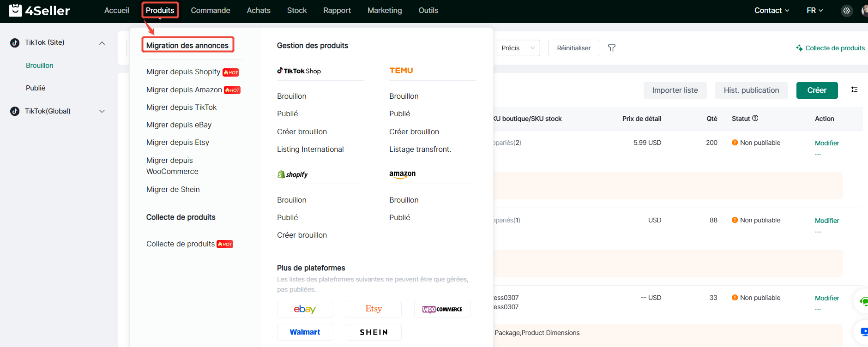Click the user avatar icon
Image resolution: width=868 pixels, height=347 pixels.
[x=864, y=11]
